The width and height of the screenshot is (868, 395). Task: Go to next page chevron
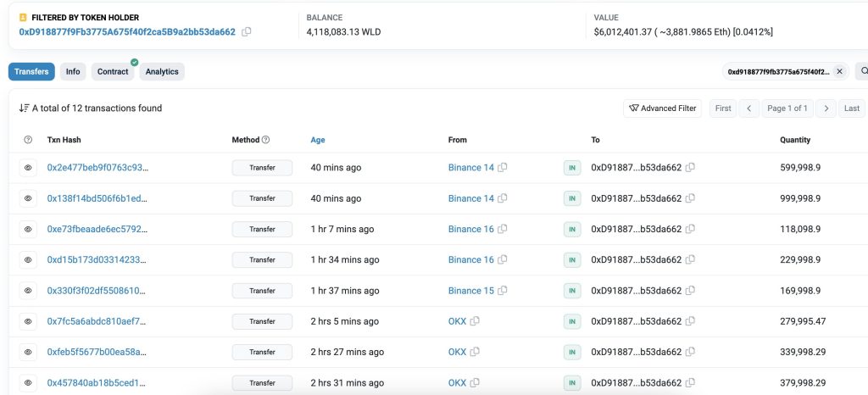point(826,108)
